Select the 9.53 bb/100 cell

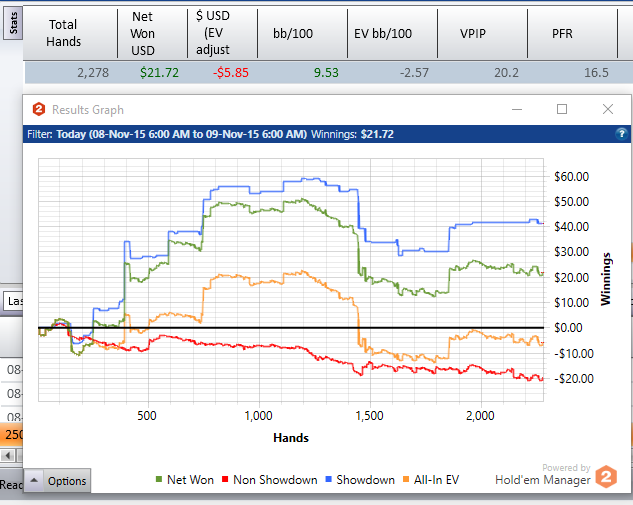tap(326, 73)
